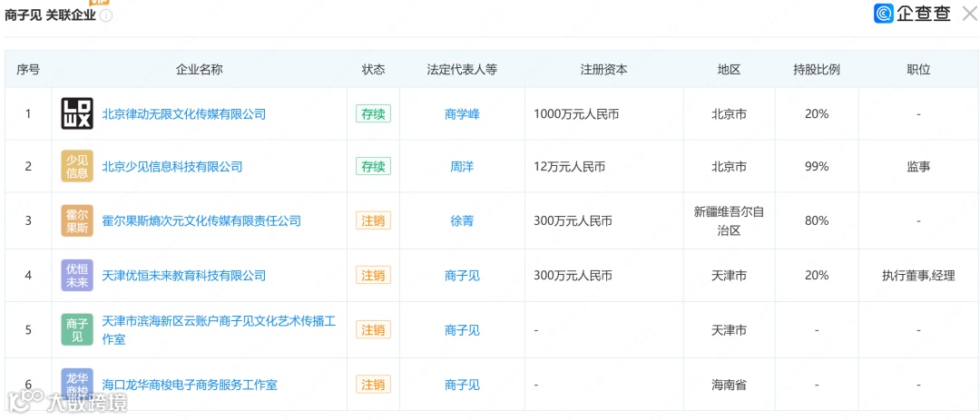Close the 关联企业 panel with X

[969, 14]
